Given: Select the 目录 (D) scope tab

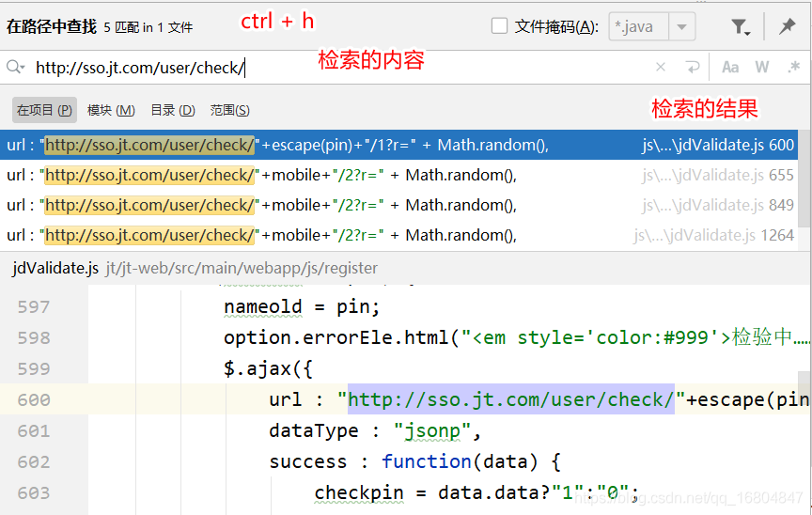Looking at the screenshot, I should coord(173,110).
